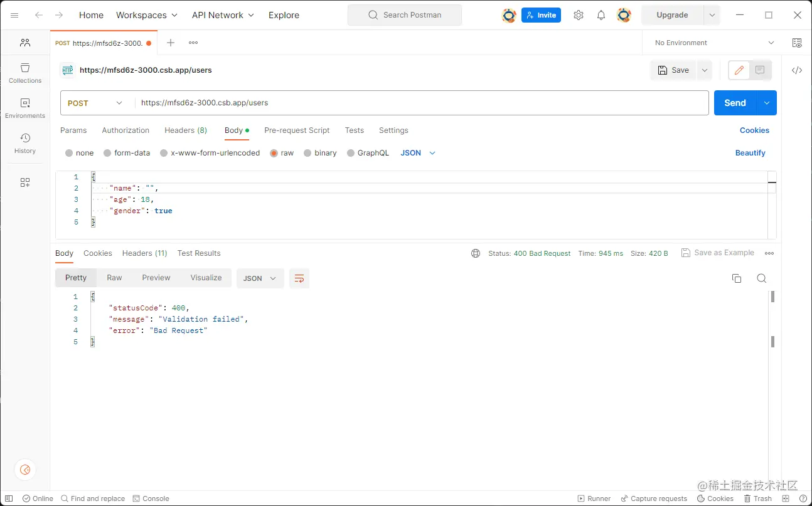Screen dimensions: 812x506
Task: Open the request Settings tab
Action: 393,130
